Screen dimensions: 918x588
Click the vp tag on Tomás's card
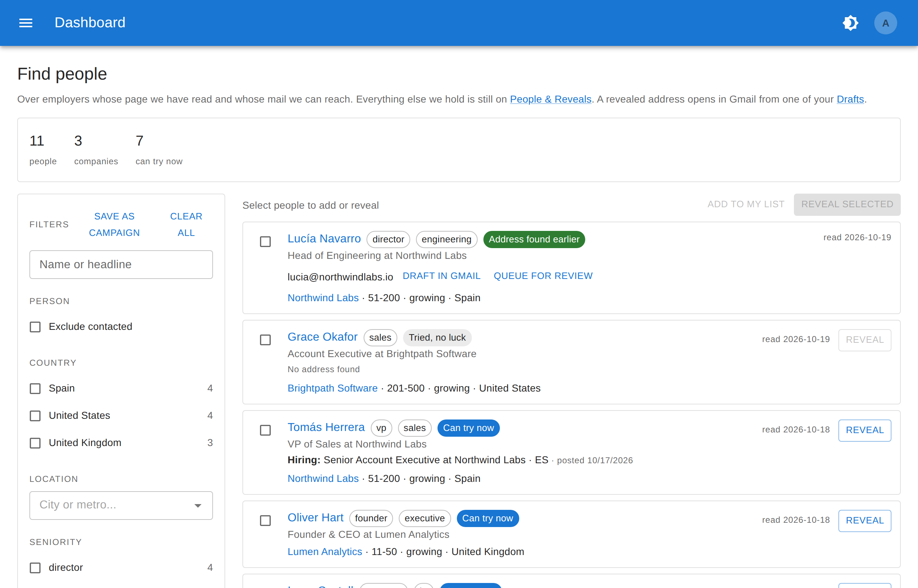(381, 428)
